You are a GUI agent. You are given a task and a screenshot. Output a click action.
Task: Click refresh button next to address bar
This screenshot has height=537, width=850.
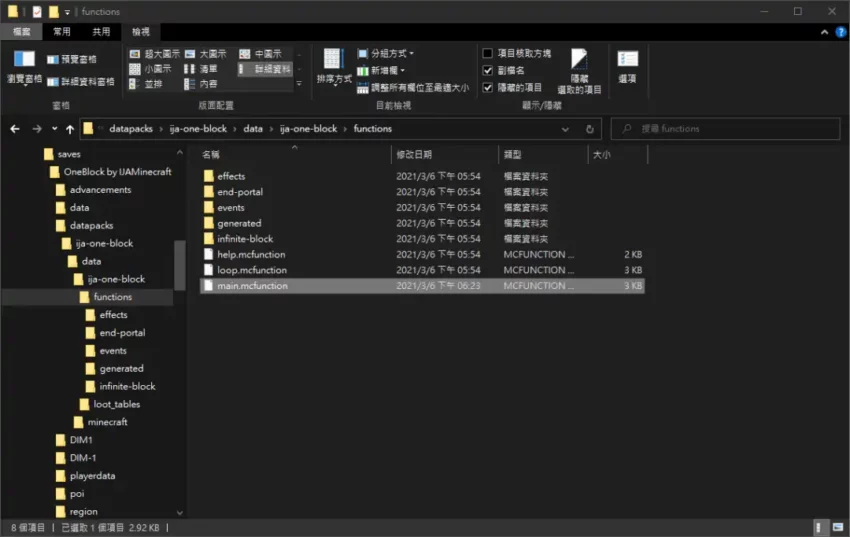click(x=590, y=129)
